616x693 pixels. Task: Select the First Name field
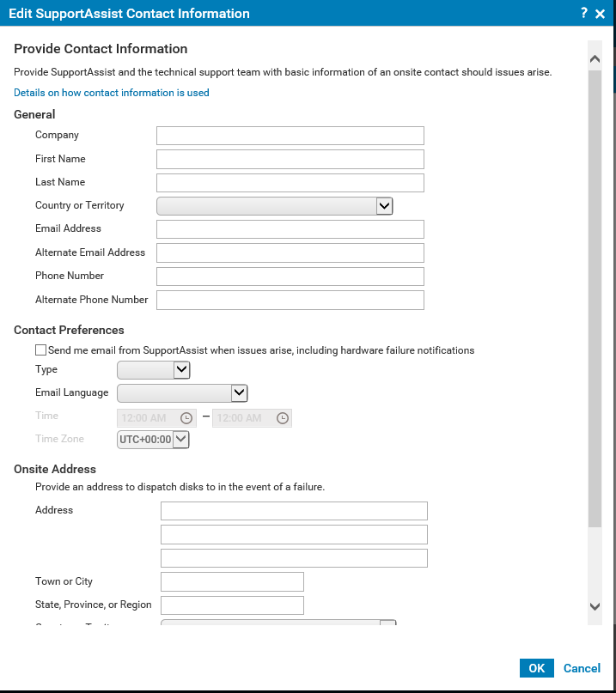point(290,159)
